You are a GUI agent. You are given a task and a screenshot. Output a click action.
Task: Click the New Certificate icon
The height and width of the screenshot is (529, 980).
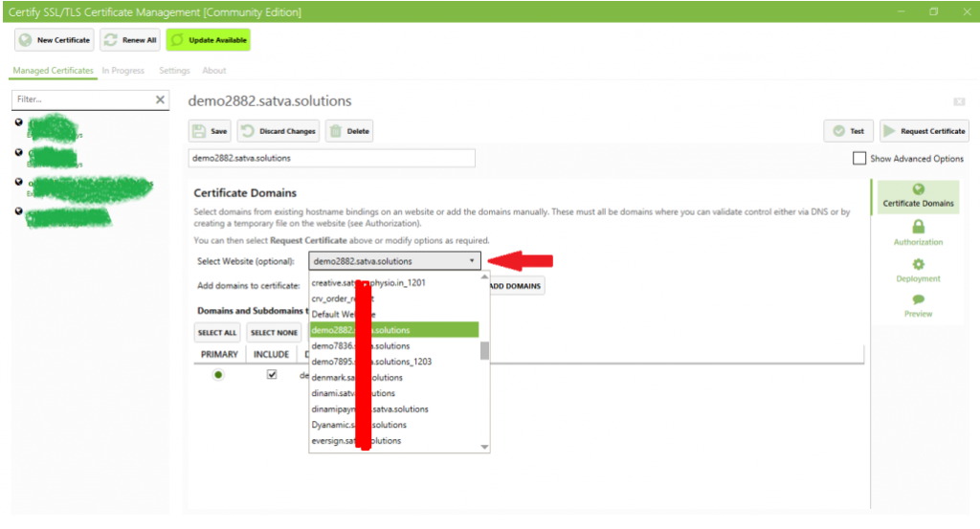coord(25,40)
